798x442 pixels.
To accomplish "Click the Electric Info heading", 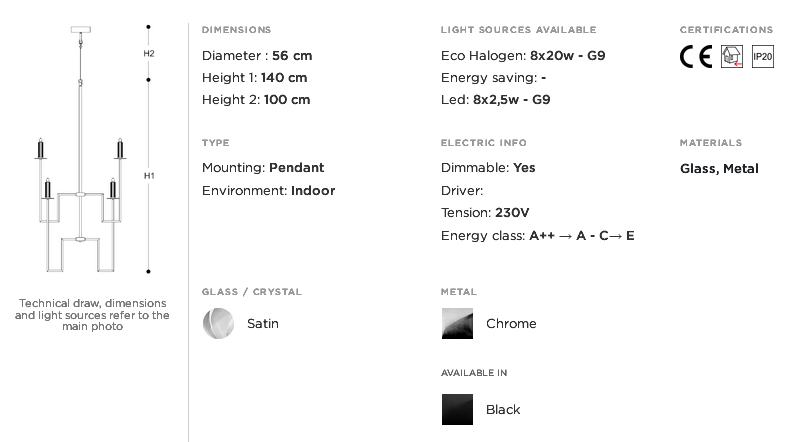I will 483,143.
